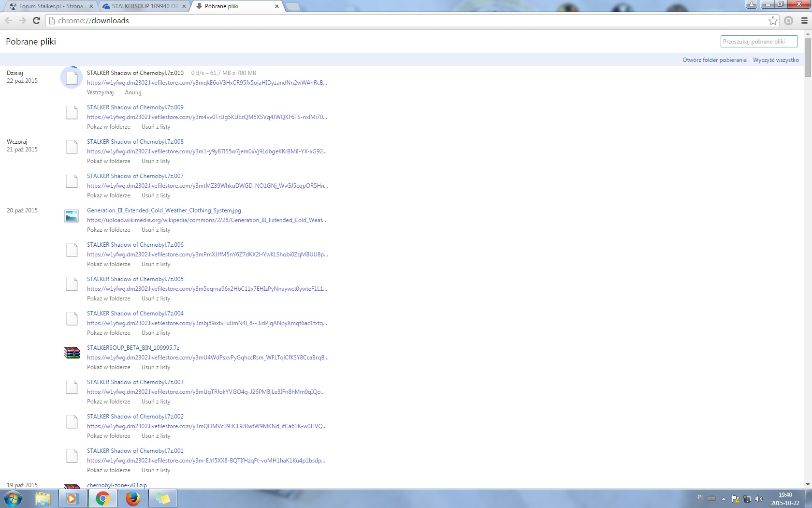Click the file icon of STALKER Shadow of Chernobyl.7z.004
812x508 pixels.
tap(72, 318)
